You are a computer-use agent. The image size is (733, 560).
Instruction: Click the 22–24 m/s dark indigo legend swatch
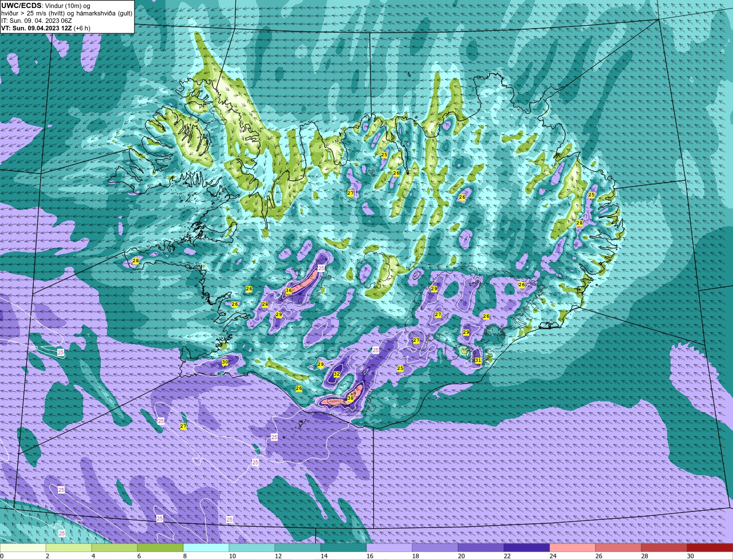[527, 548]
